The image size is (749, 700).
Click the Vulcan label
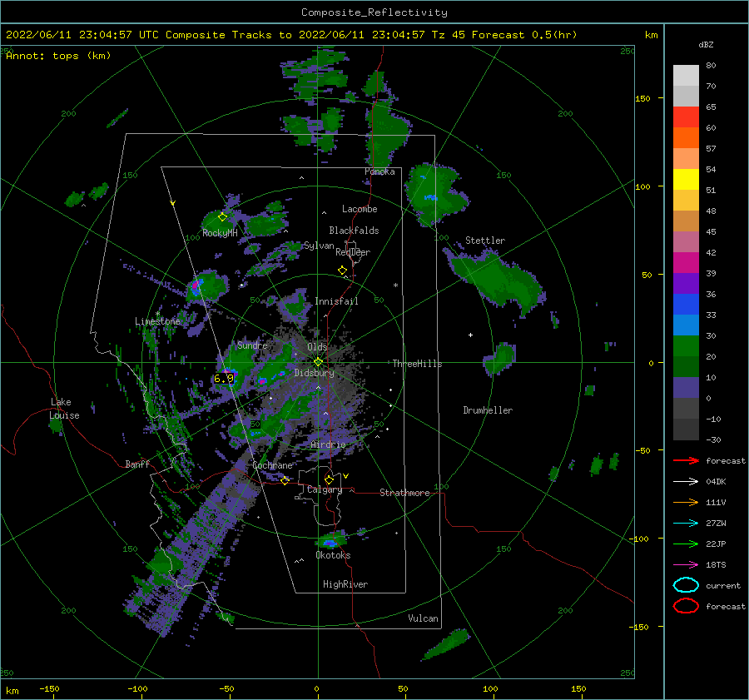(x=424, y=618)
